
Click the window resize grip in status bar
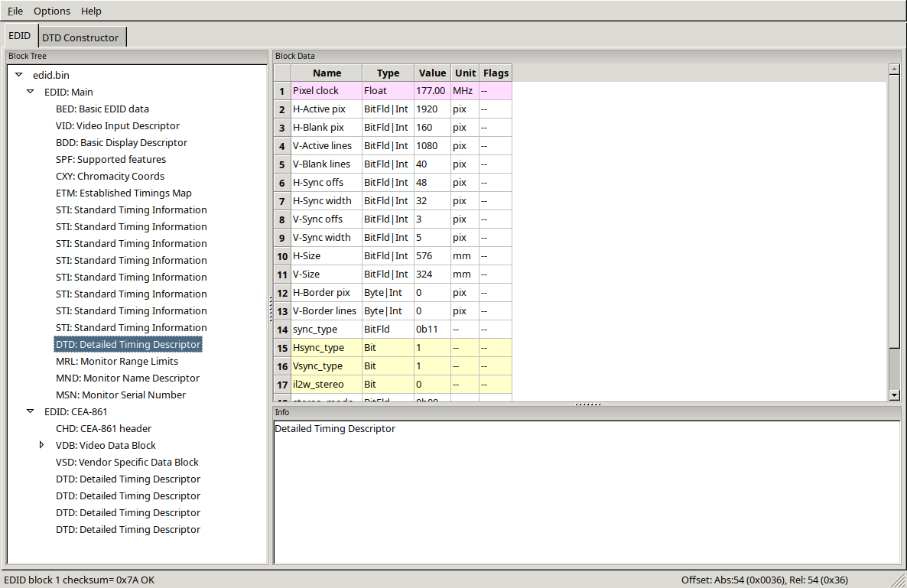pyautogui.click(x=899, y=580)
